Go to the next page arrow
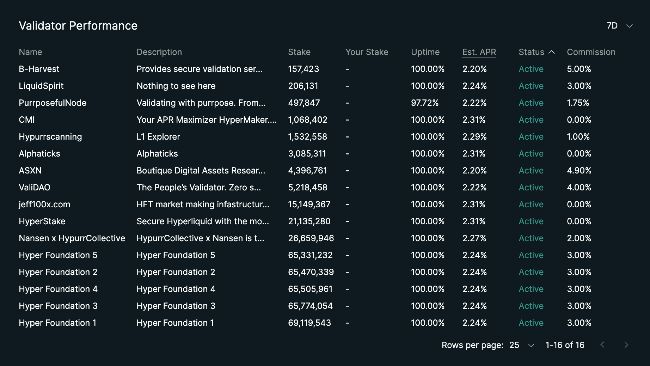This screenshot has width=650, height=366. click(626, 345)
